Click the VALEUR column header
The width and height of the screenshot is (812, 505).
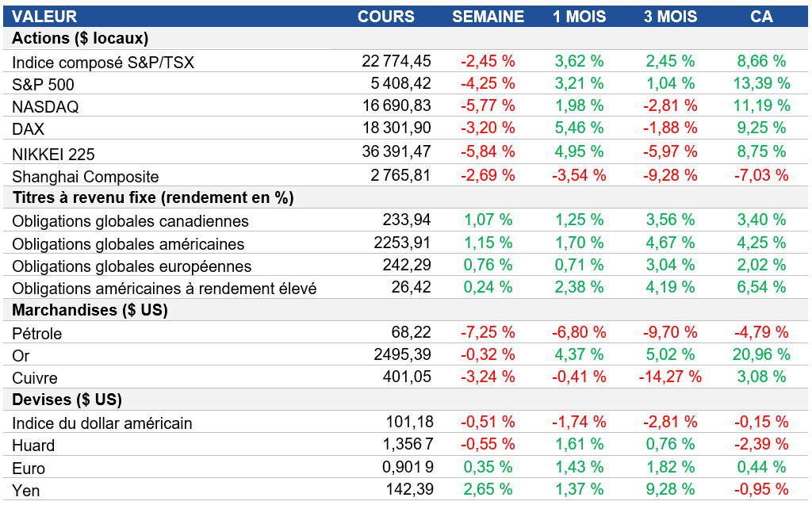click(45, 17)
